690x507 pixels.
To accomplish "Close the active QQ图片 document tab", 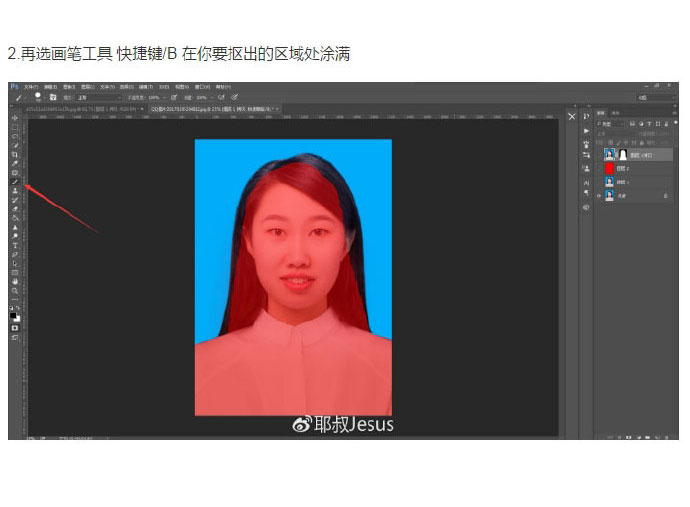I will pos(278,109).
